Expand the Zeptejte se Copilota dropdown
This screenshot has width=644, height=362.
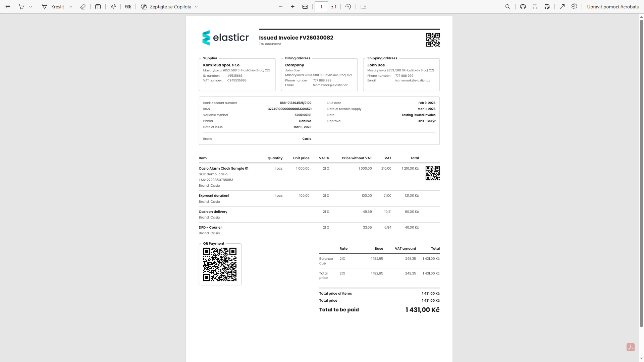196,7
